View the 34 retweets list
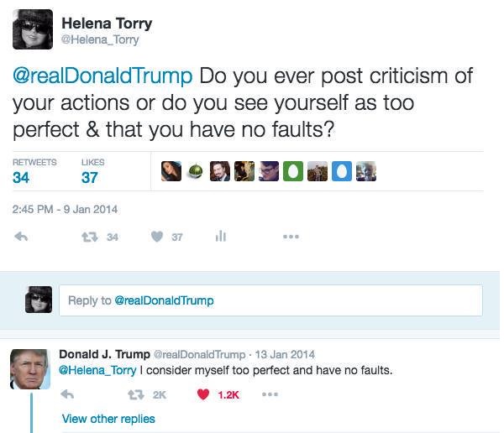This screenshot has height=433, width=504. (22, 177)
